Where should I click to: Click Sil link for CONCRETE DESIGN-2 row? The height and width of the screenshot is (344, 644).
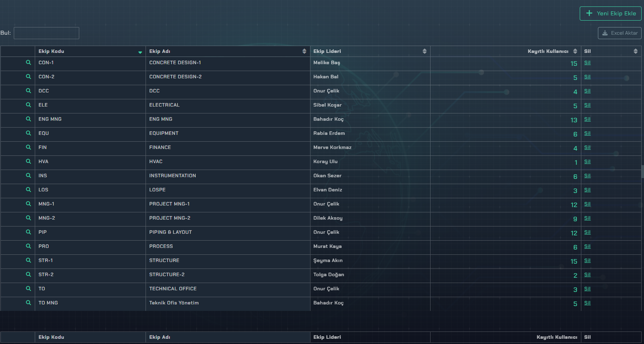(x=587, y=77)
